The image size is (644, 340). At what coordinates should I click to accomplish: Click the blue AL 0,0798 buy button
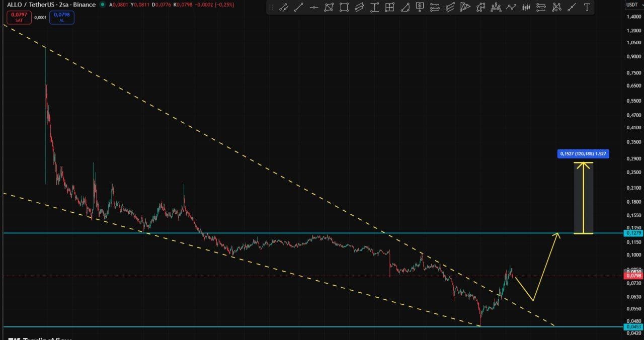pyautogui.click(x=62, y=17)
